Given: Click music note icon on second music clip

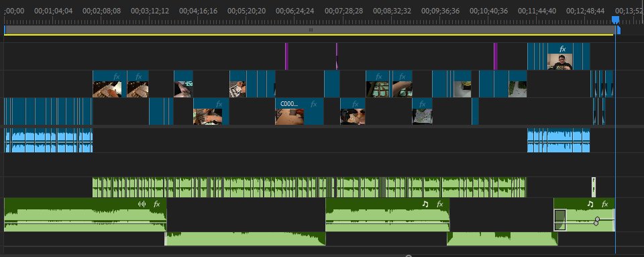Looking at the screenshot, I should tap(425, 204).
